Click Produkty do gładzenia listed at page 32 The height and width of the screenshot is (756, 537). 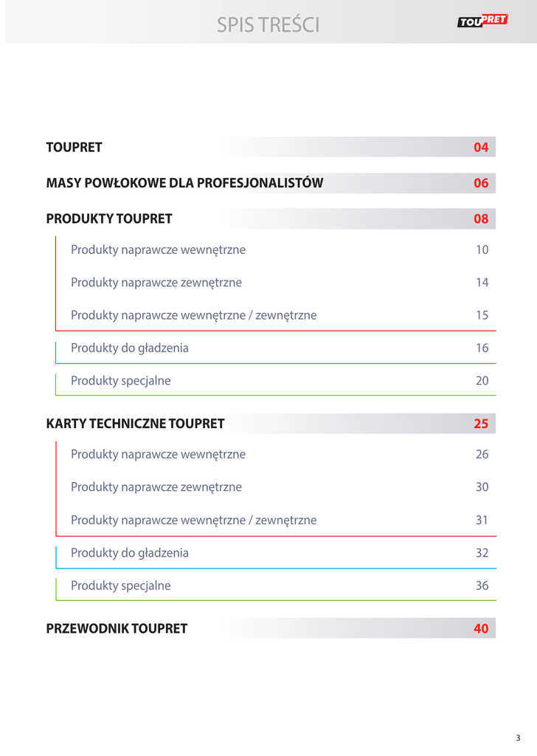pyautogui.click(x=129, y=552)
